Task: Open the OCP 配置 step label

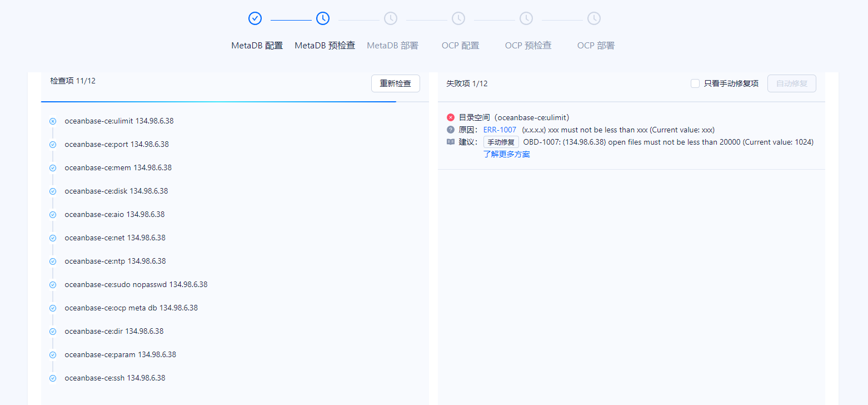Action: 460,46
